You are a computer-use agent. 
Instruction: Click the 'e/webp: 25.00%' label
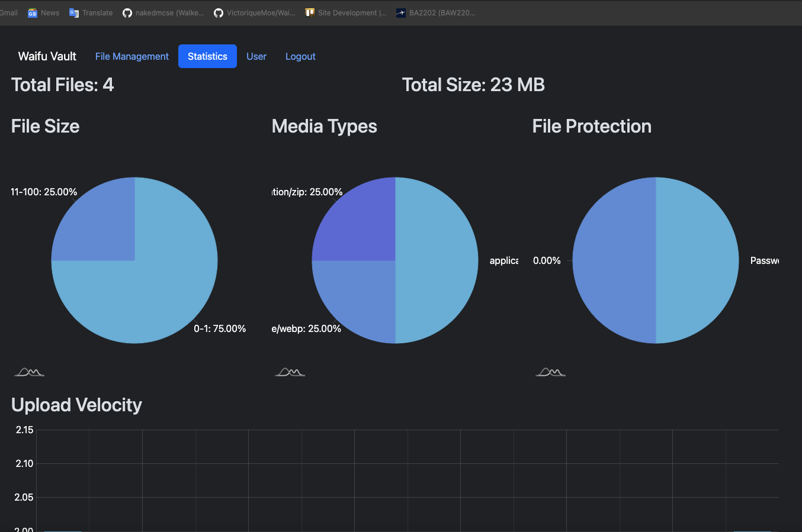[306, 328]
